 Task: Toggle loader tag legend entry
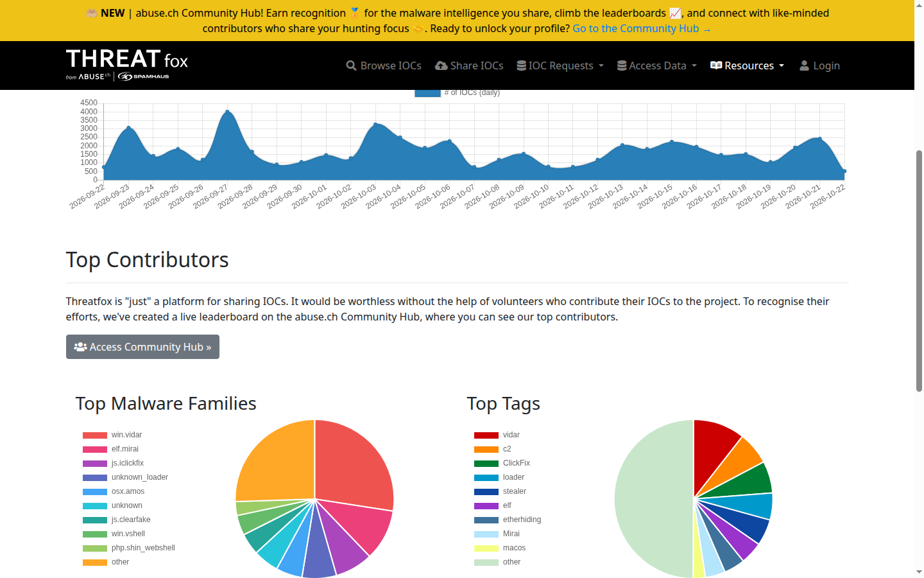[499, 477]
